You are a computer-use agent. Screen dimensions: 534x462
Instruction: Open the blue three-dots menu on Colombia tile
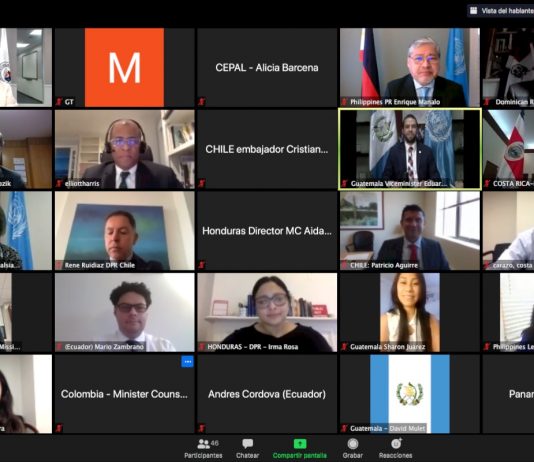(187, 362)
